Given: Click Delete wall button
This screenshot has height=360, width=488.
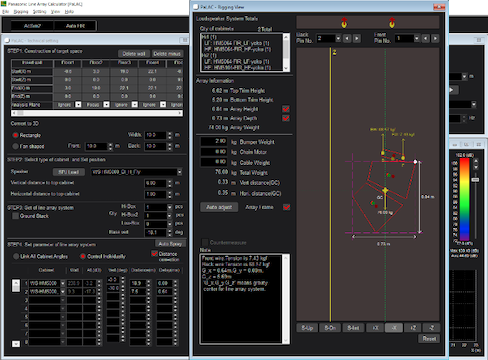Looking at the screenshot, I should [134, 54].
